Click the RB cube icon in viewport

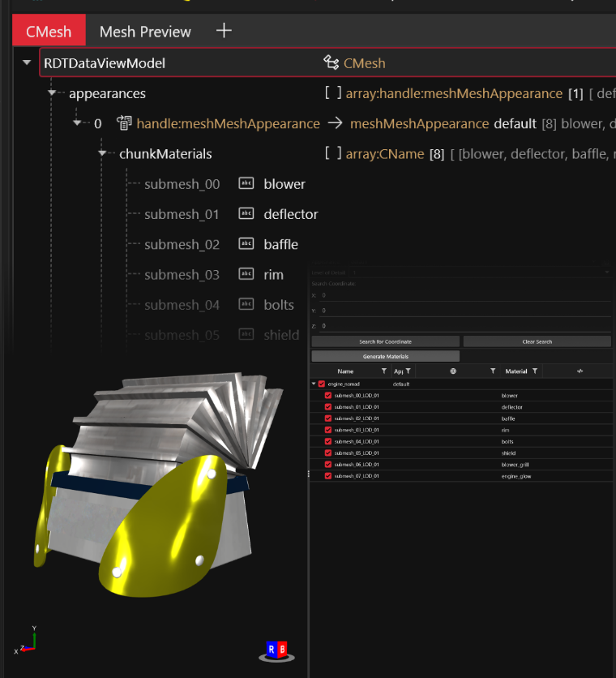(276, 651)
